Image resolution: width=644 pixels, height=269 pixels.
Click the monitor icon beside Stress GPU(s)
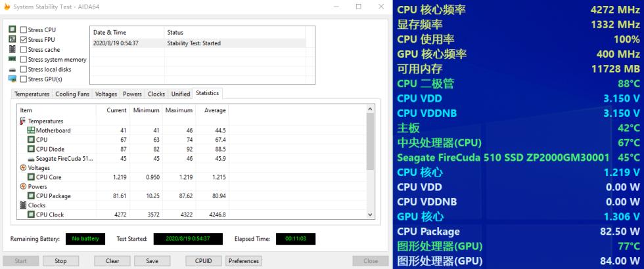coord(12,79)
